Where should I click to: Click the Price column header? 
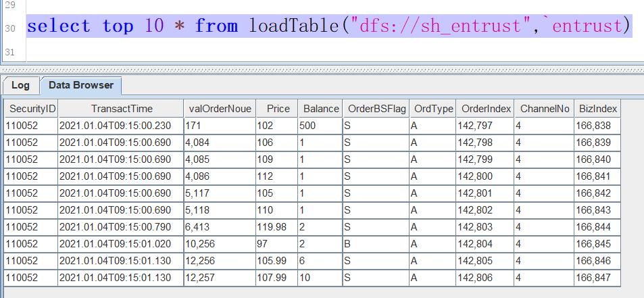(x=277, y=109)
